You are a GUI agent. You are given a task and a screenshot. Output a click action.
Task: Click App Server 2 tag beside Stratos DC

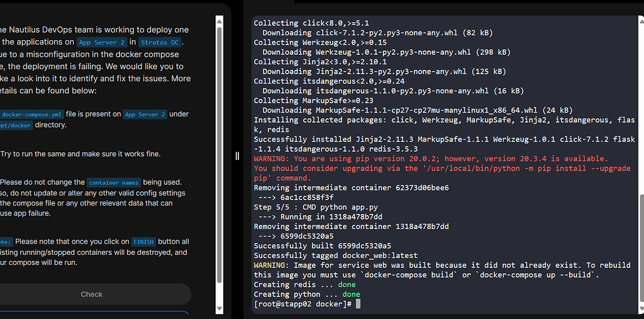[x=102, y=43]
